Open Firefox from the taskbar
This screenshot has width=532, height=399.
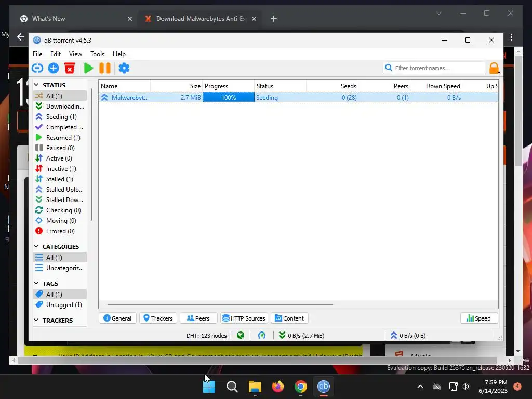click(278, 387)
